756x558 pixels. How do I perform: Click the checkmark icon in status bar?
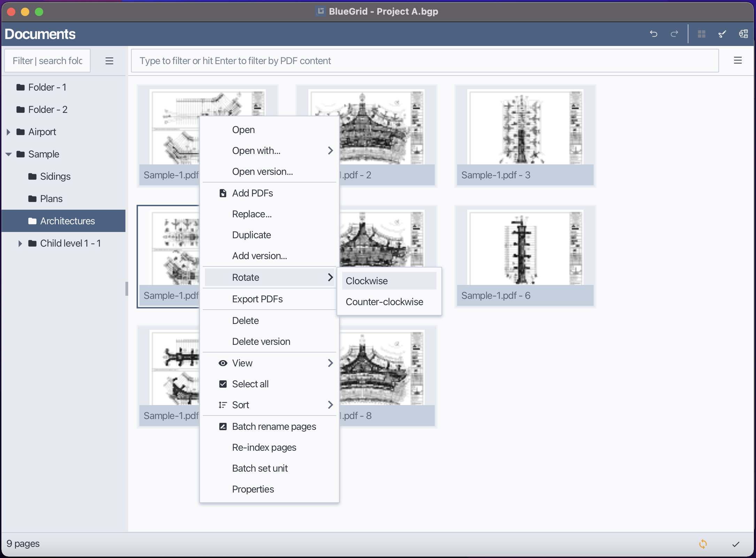point(736,544)
